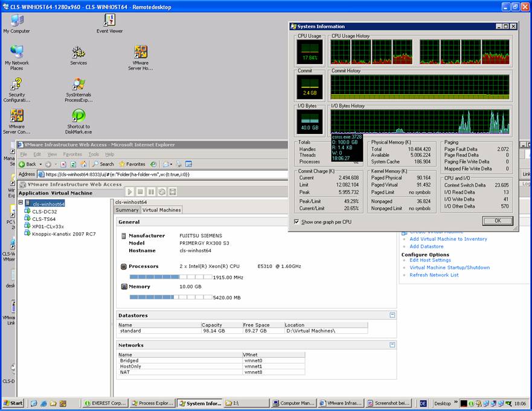Click in the IE Address field
The width and height of the screenshot is (532, 411).
(163, 174)
